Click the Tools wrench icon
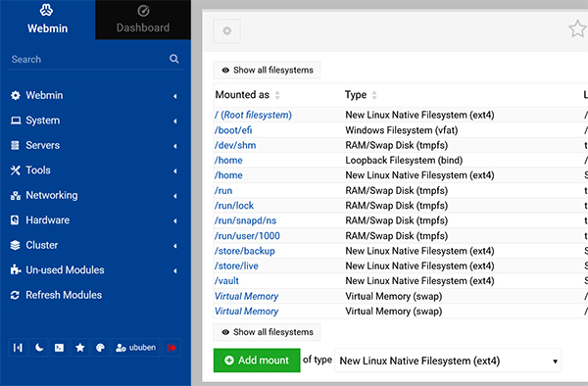Viewport: 588px width, 386px height. 15,170
